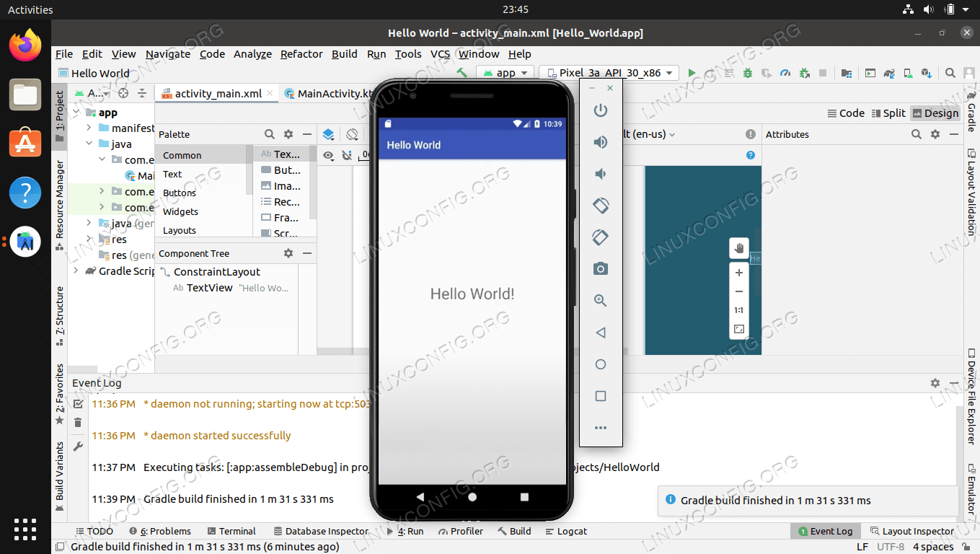Click the emulator power button
Image resolution: width=980 pixels, height=554 pixels.
(x=600, y=110)
